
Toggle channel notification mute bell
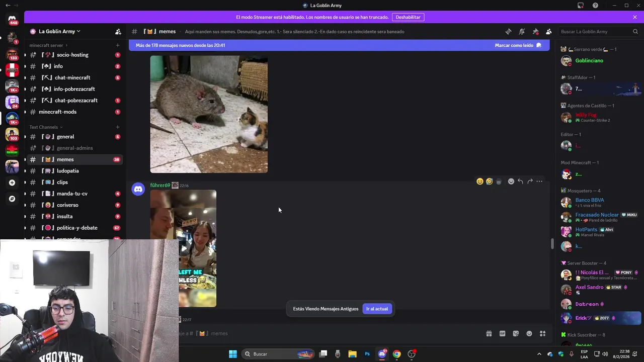[x=522, y=31]
